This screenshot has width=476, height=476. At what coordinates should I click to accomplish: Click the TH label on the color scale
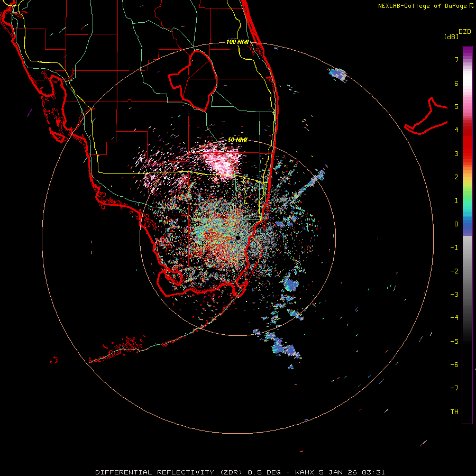click(x=454, y=412)
